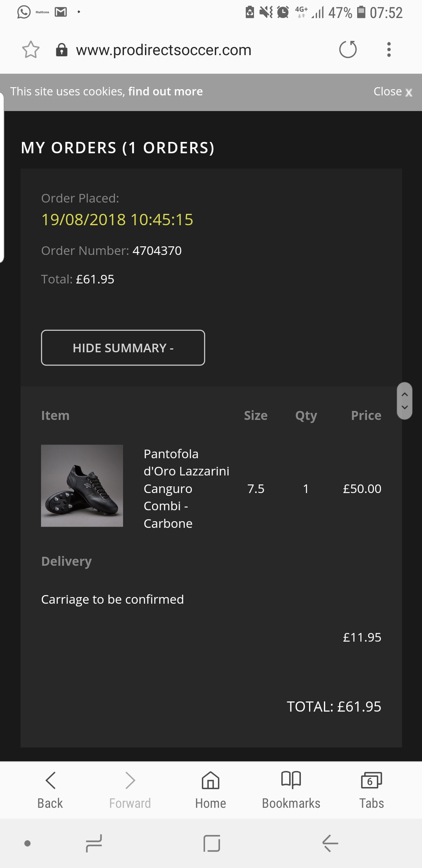Tap the dot button in navigation bar
This screenshot has width=422, height=868.
[x=27, y=843]
